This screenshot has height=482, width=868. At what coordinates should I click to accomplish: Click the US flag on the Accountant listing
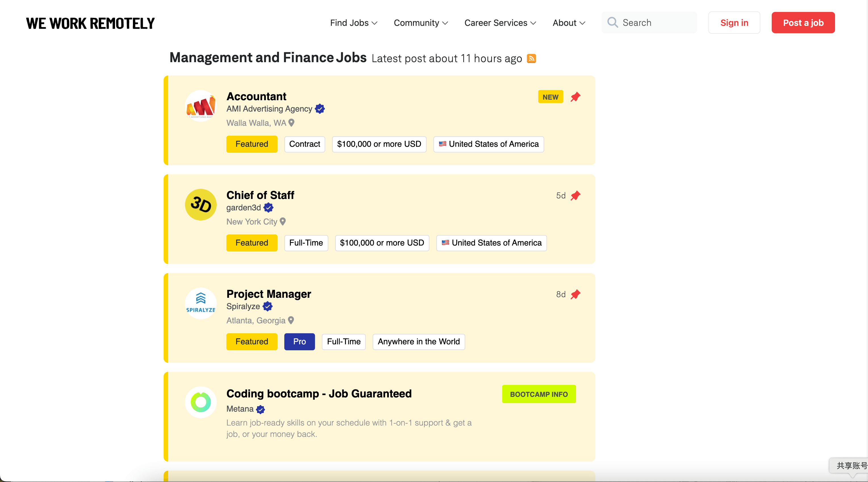coord(443,144)
